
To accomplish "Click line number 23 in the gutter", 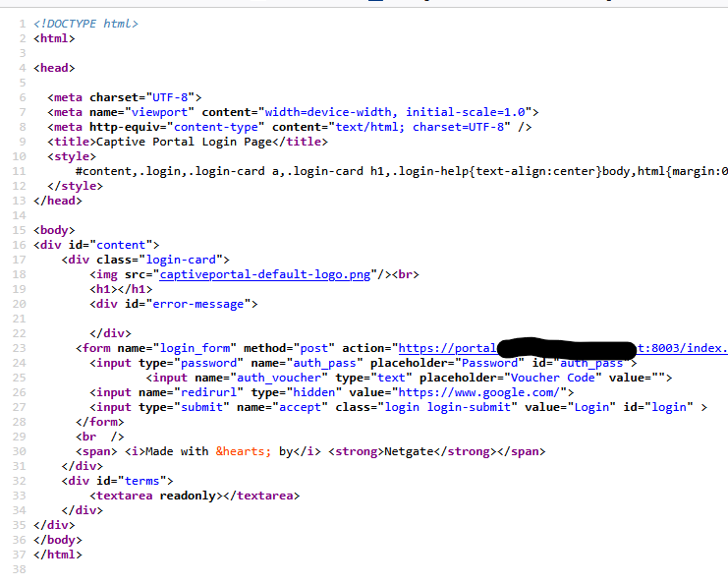I will (19, 348).
